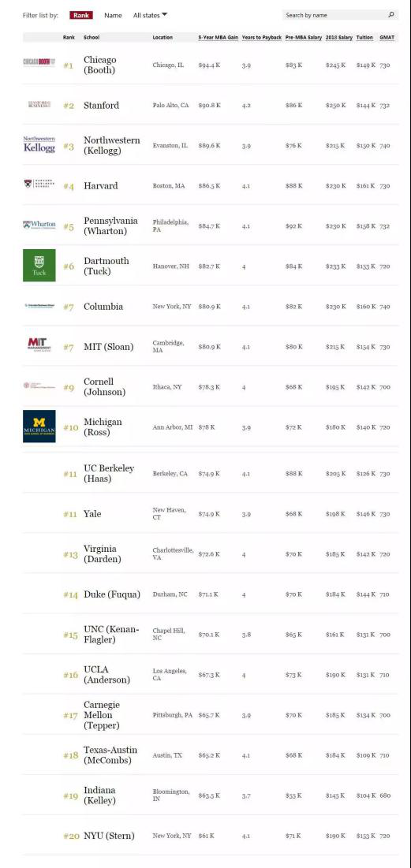Click the Harvard Business School logo

pyautogui.click(x=39, y=184)
